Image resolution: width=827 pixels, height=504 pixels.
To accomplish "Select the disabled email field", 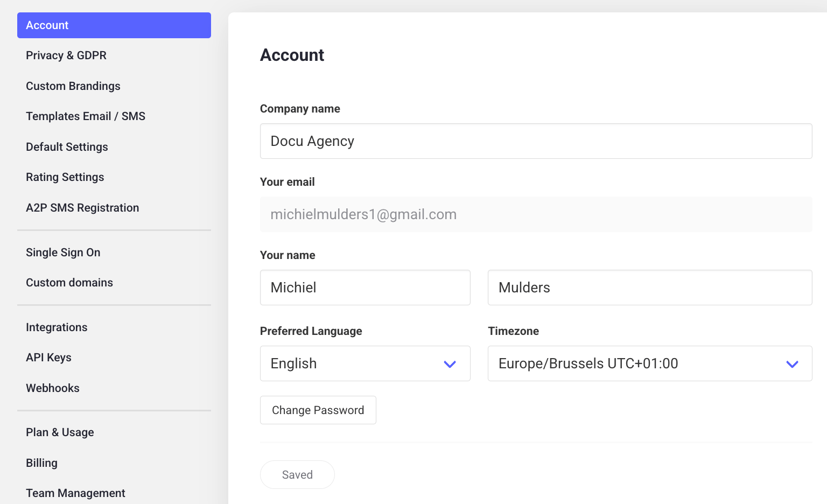I will (536, 214).
